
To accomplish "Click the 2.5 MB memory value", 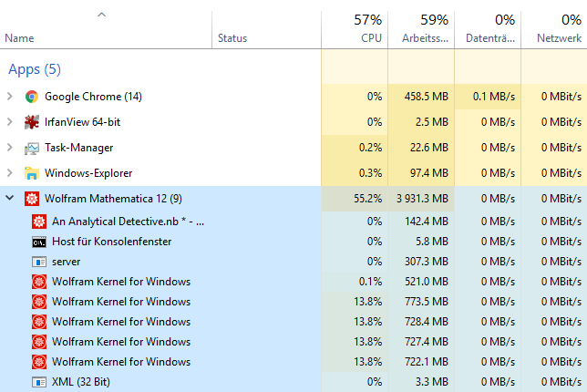I will [432, 122].
